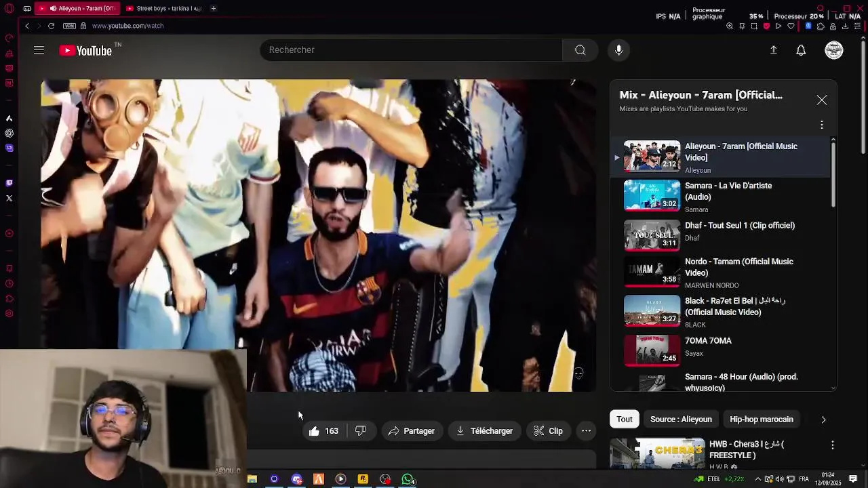Close the Mix playlist panel

(822, 100)
